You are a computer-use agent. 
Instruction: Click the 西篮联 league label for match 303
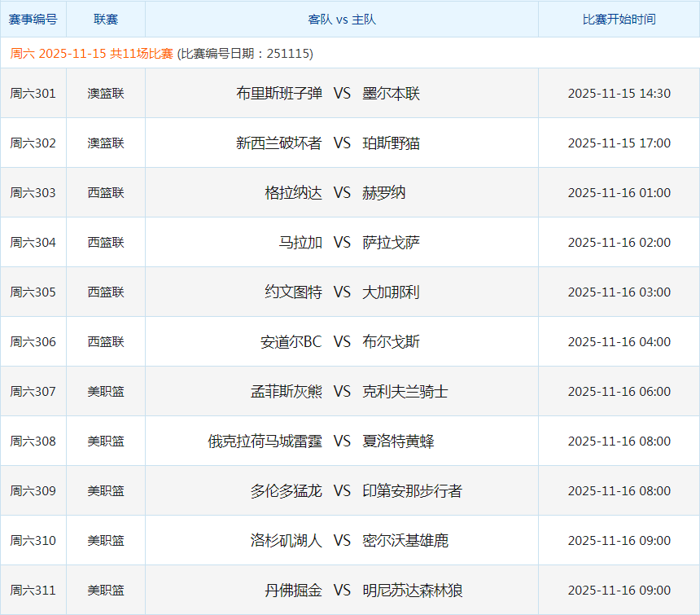(105, 192)
